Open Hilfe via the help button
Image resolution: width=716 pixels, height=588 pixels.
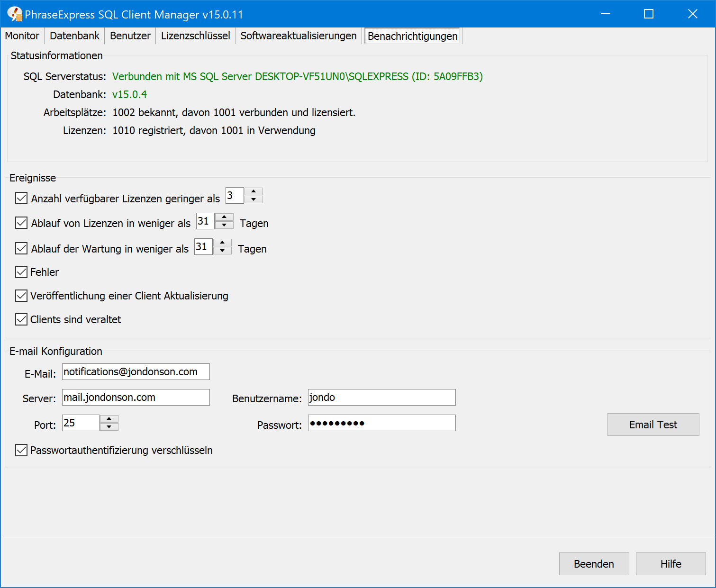(x=671, y=564)
